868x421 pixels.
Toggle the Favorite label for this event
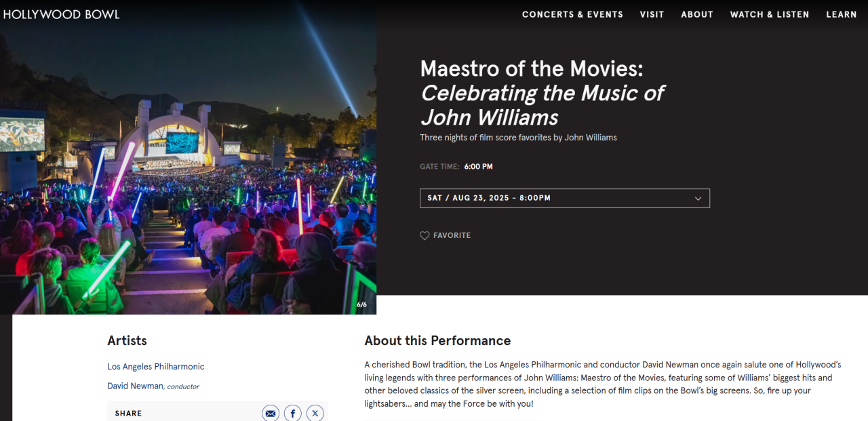452,236
